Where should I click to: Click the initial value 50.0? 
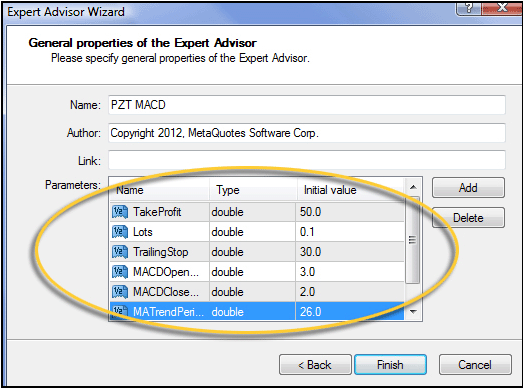[310, 212]
